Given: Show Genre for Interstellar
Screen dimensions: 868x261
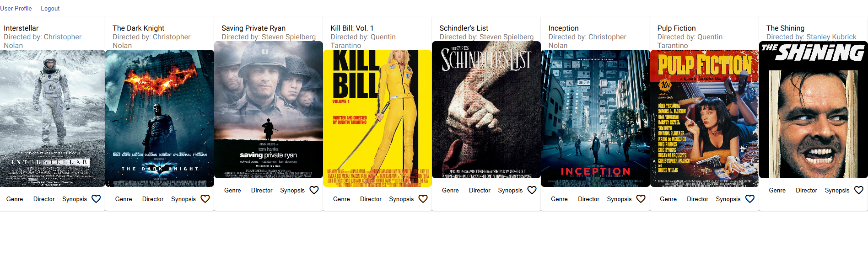Looking at the screenshot, I should pos(15,199).
